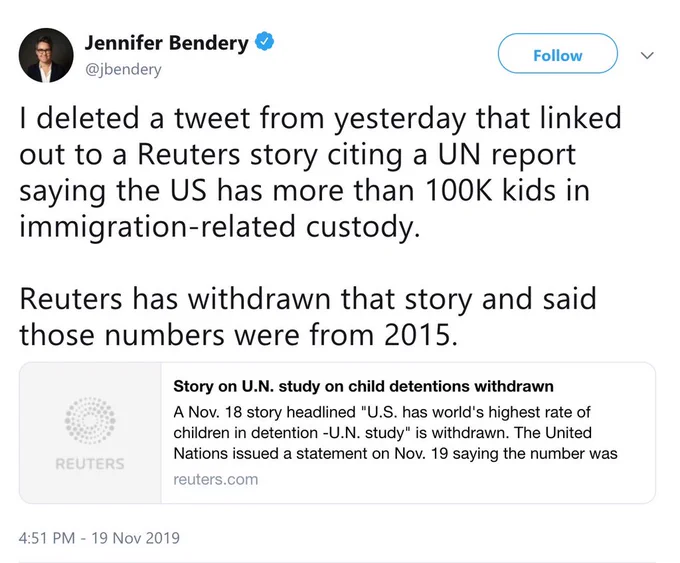
Task: Click the Reuters logo thumbnail
Action: point(90,433)
